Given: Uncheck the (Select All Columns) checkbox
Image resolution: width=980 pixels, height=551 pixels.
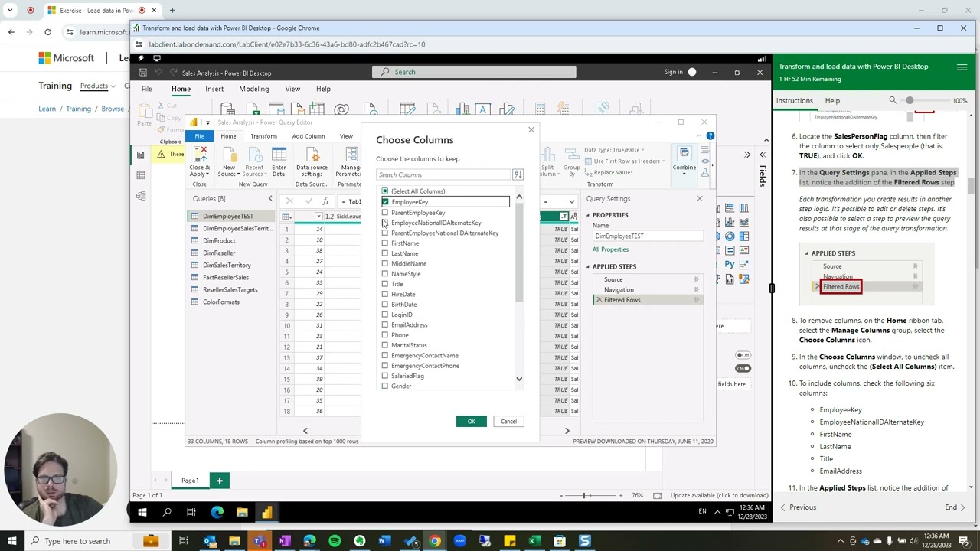Looking at the screenshot, I should [385, 191].
